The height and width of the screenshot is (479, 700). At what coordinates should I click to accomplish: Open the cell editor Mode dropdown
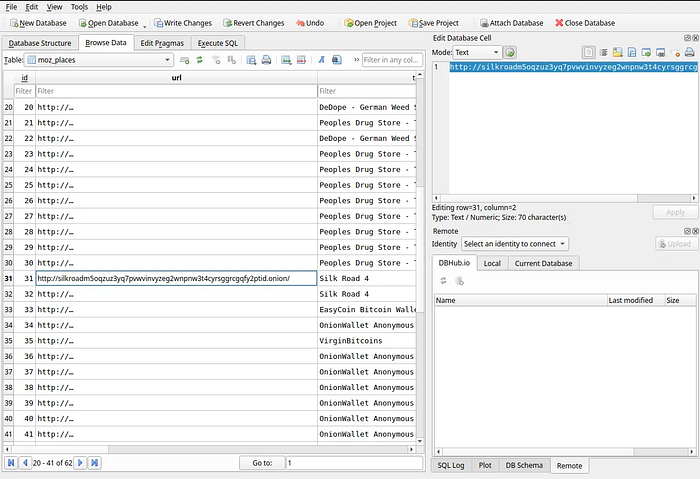pyautogui.click(x=477, y=52)
